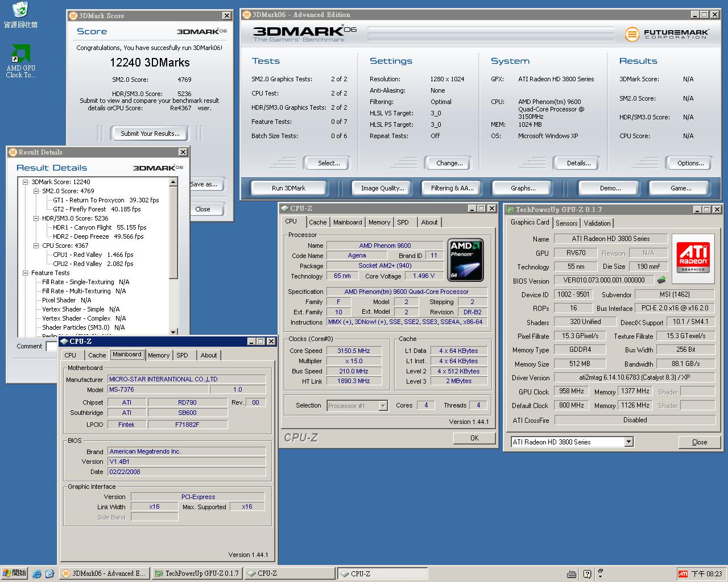Click the Save as button
This screenshot has width=728, height=582.
pos(206,184)
